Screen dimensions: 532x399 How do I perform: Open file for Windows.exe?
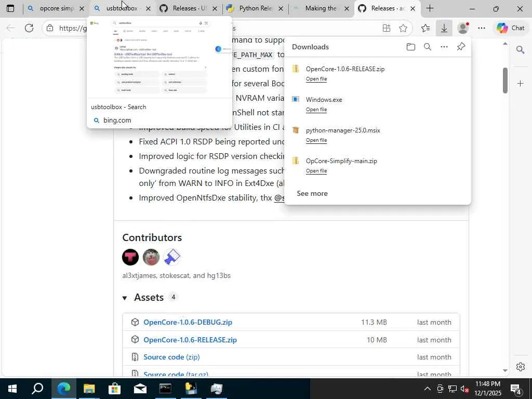click(x=316, y=109)
